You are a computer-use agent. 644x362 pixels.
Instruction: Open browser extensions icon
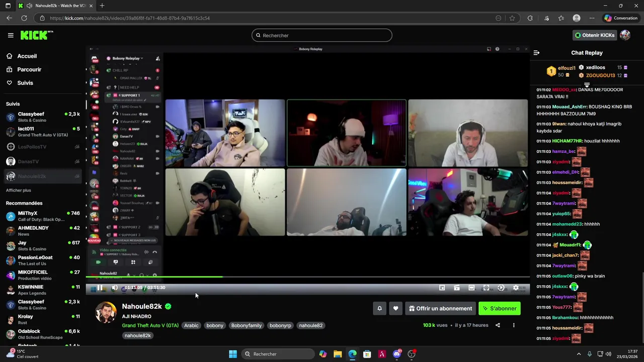(530, 18)
